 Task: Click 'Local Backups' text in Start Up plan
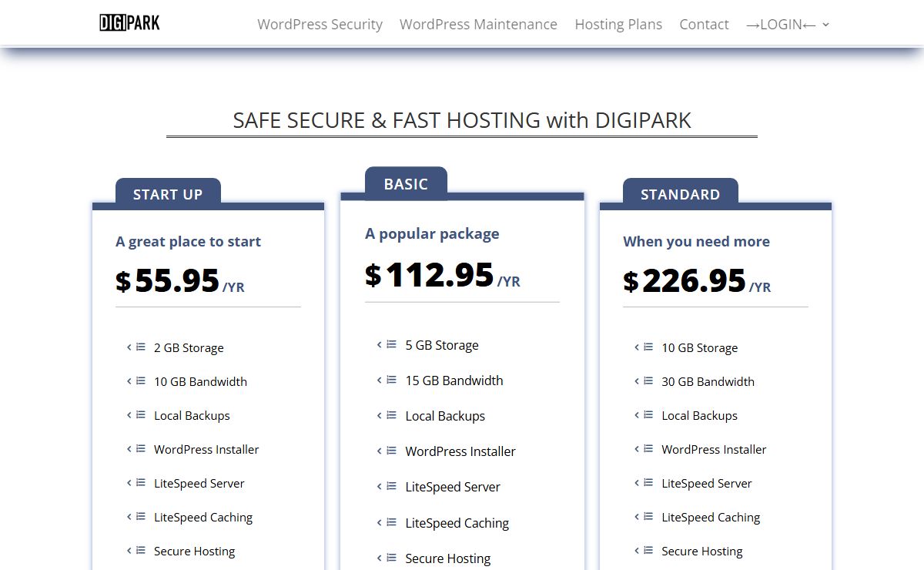tap(192, 415)
